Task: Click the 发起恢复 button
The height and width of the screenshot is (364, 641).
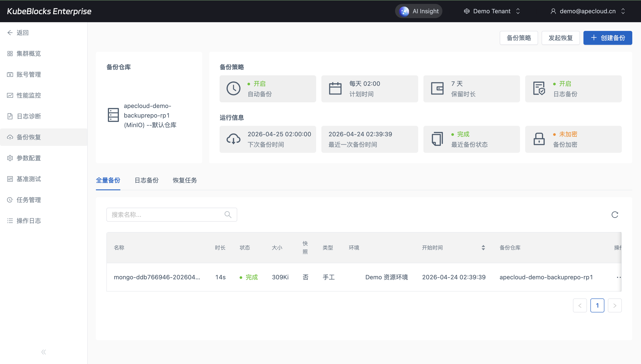Action: point(560,38)
